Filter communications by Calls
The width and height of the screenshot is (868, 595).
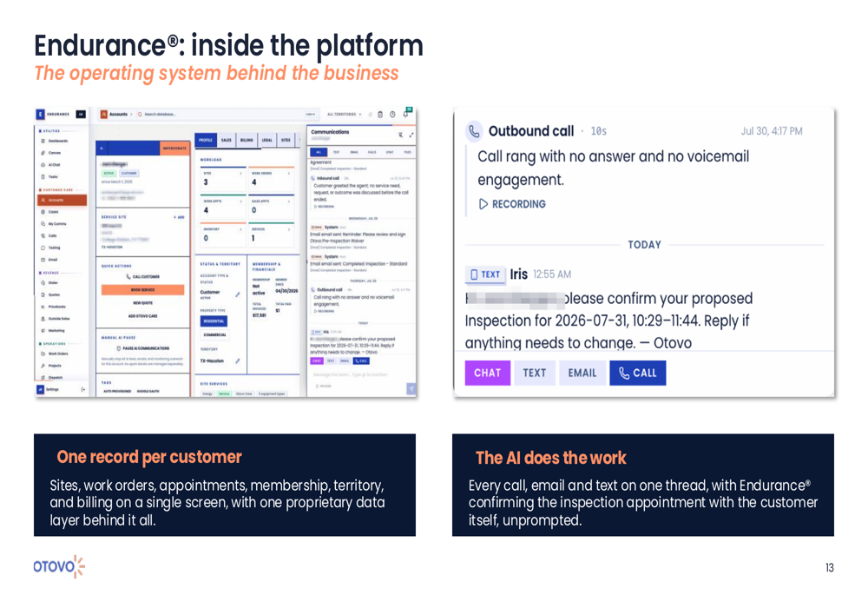372,152
